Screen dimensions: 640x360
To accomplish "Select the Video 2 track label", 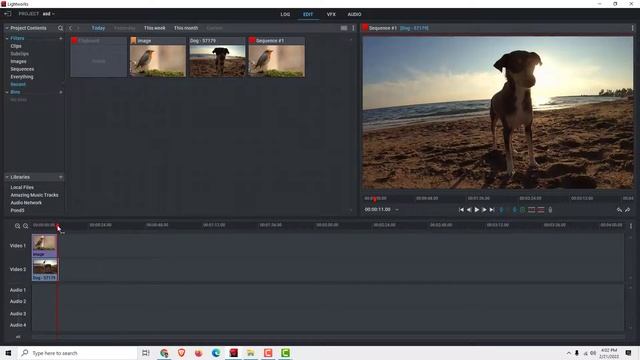I will (18, 269).
